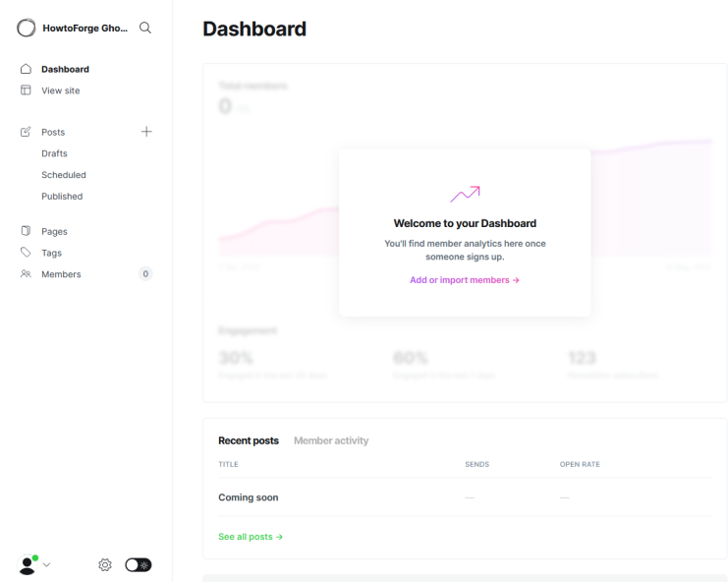Click the plus icon to create new post
Screen dimensions: 728x582
(146, 132)
